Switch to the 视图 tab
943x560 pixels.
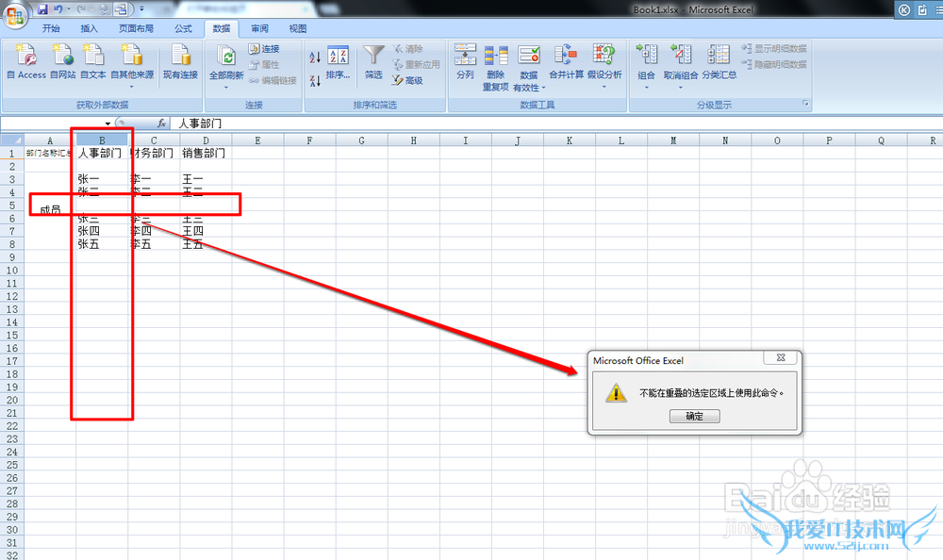[x=298, y=28]
